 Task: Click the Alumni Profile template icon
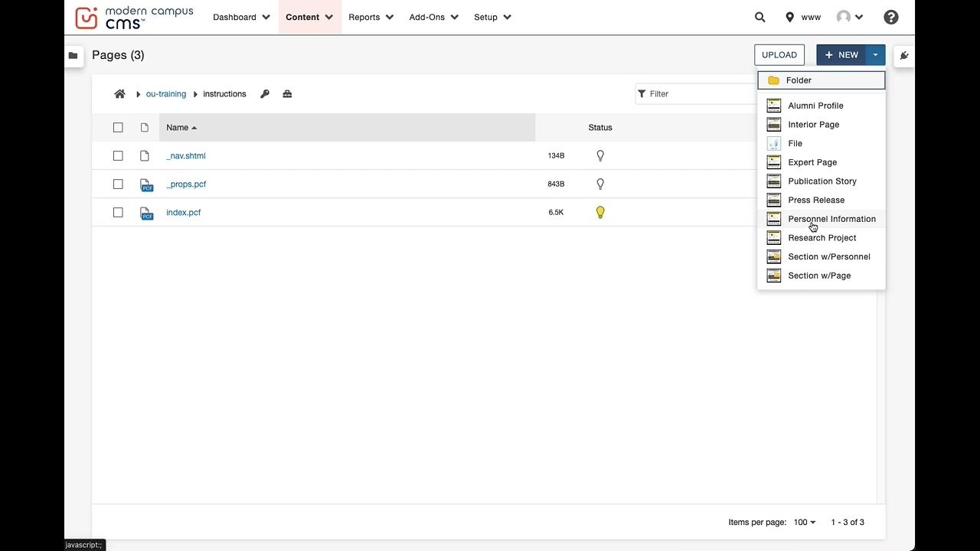[774, 106]
